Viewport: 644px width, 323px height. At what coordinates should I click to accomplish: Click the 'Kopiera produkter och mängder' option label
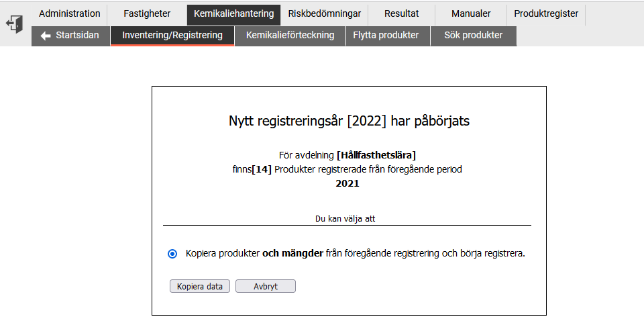(356, 254)
